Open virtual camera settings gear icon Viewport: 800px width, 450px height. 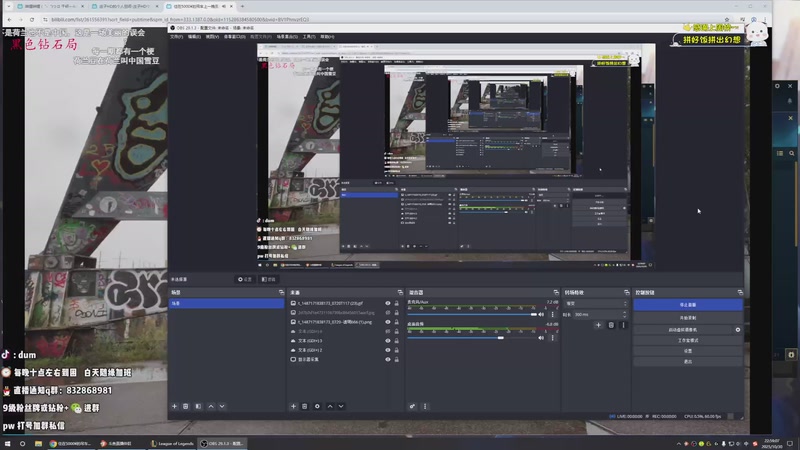pyautogui.click(x=738, y=329)
